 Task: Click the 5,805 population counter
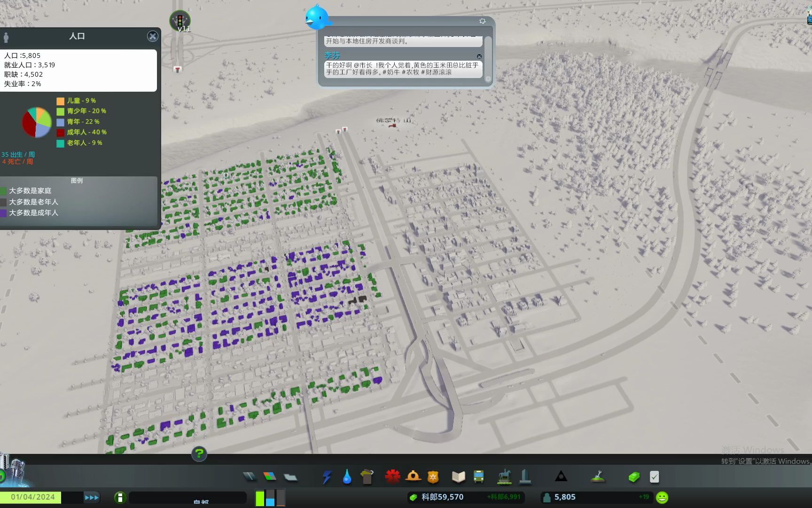coord(565,497)
